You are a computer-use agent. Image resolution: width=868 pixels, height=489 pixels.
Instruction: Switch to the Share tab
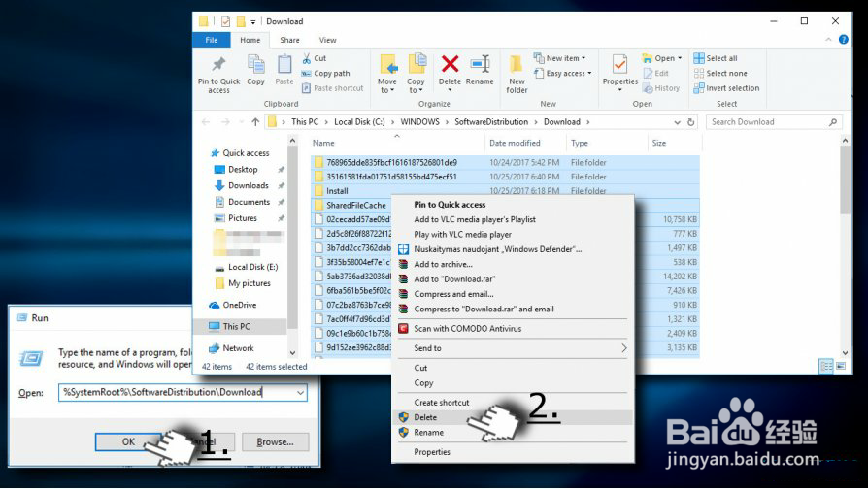(x=289, y=40)
